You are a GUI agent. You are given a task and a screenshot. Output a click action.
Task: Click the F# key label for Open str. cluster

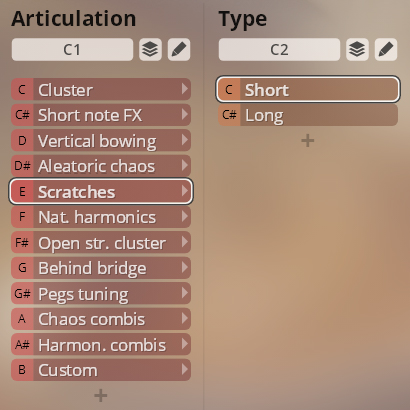click(22, 242)
